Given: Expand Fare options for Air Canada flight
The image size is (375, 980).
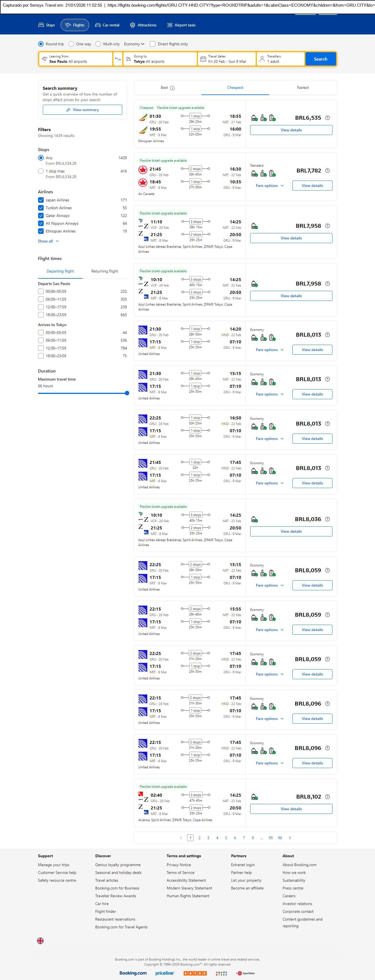Looking at the screenshot, I should pos(270,186).
